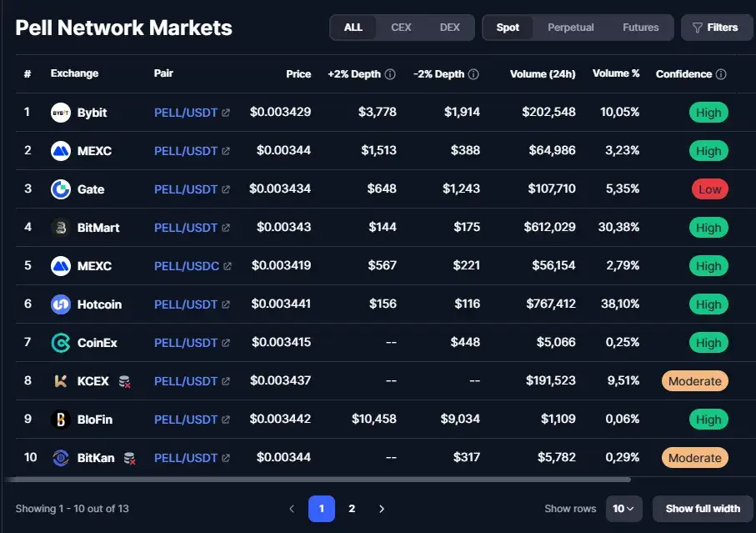
Task: Click the BitKan exchange logo
Action: tap(61, 458)
